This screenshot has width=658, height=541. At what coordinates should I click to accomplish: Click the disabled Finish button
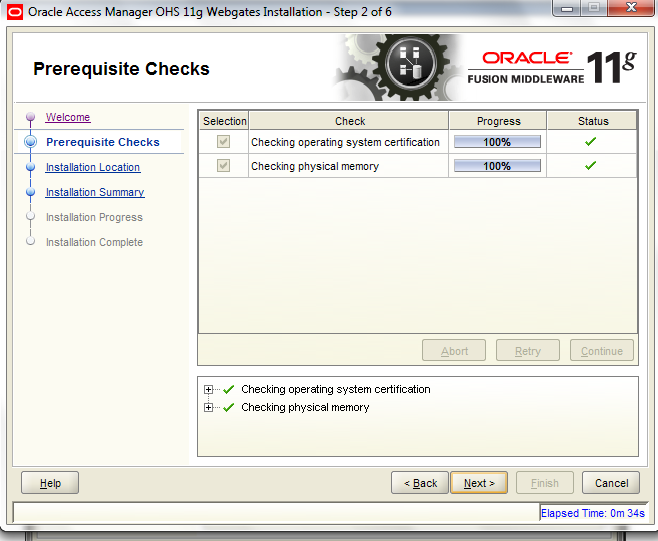tap(545, 483)
